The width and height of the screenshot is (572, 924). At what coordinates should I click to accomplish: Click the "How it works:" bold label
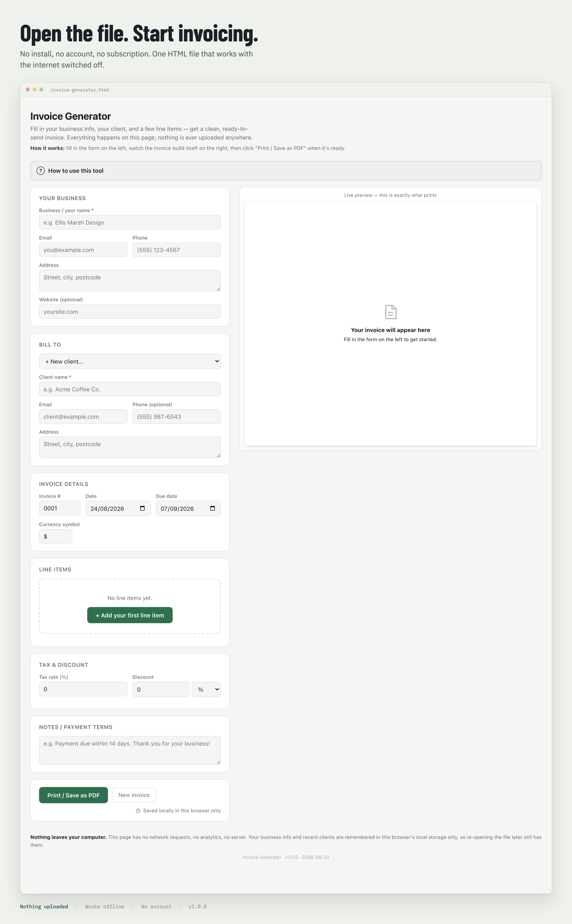pyautogui.click(x=47, y=148)
